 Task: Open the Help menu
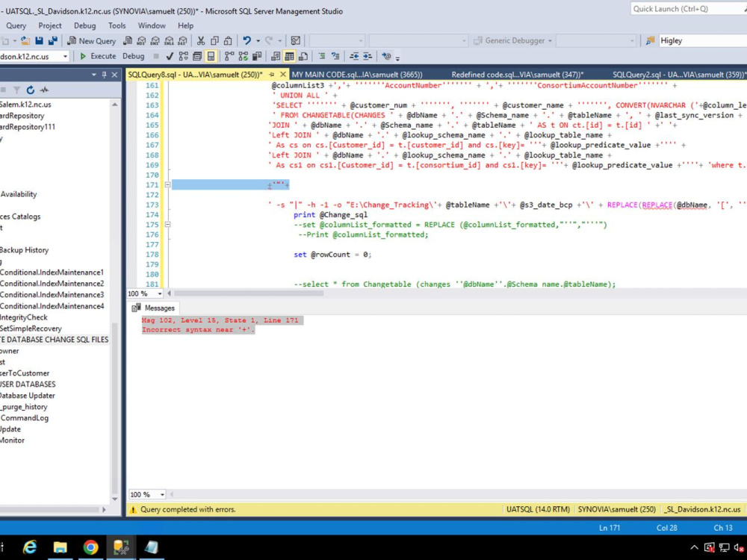(x=185, y=25)
